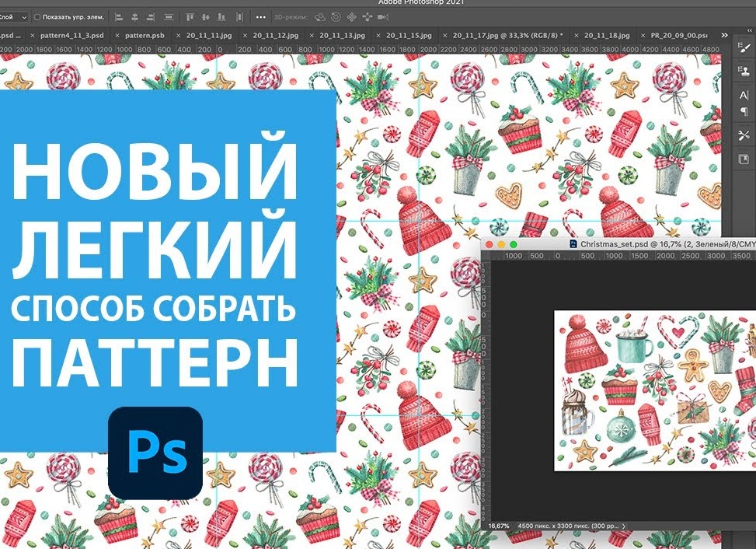This screenshot has width=756, height=549.
Task: Switch to the 20_11_11.jpg tab
Action: point(209,36)
